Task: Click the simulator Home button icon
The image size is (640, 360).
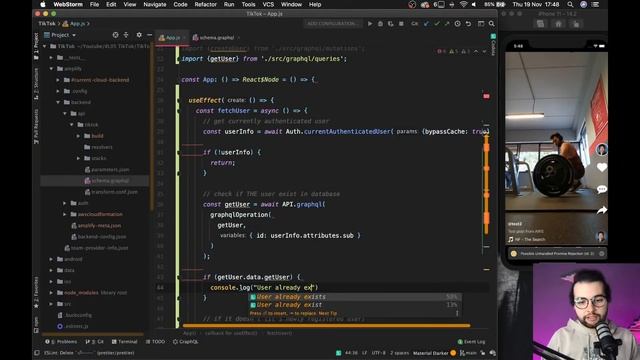Action: click(558, 24)
